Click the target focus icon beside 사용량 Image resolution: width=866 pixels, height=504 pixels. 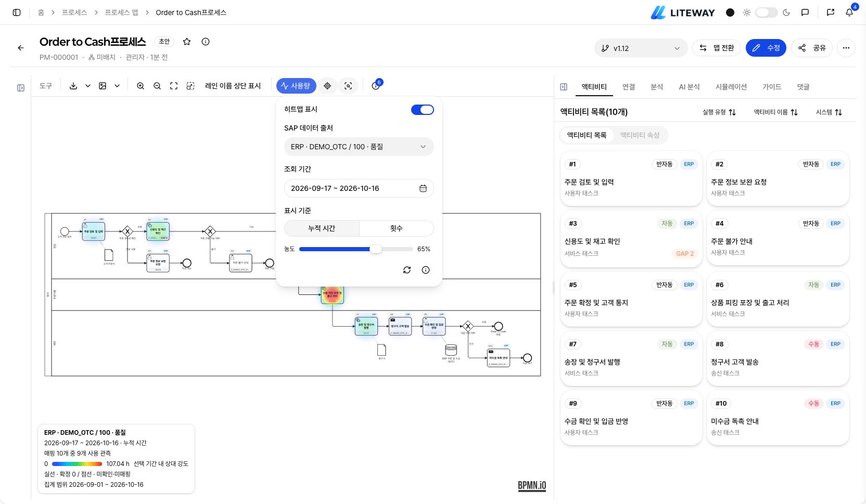[x=327, y=86]
